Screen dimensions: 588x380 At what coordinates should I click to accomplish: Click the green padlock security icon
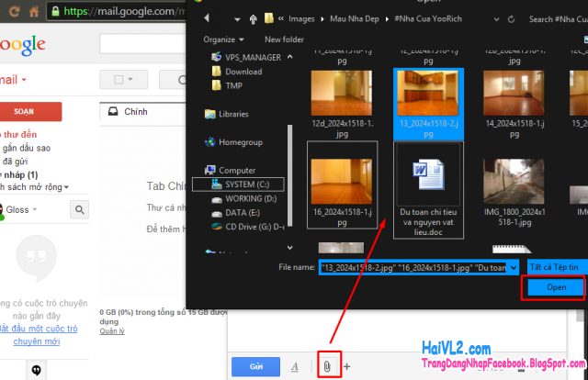[x=55, y=11]
